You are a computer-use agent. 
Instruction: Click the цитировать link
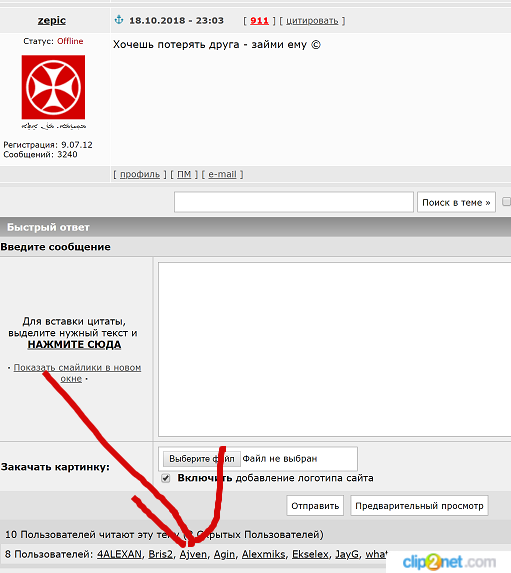tap(312, 21)
